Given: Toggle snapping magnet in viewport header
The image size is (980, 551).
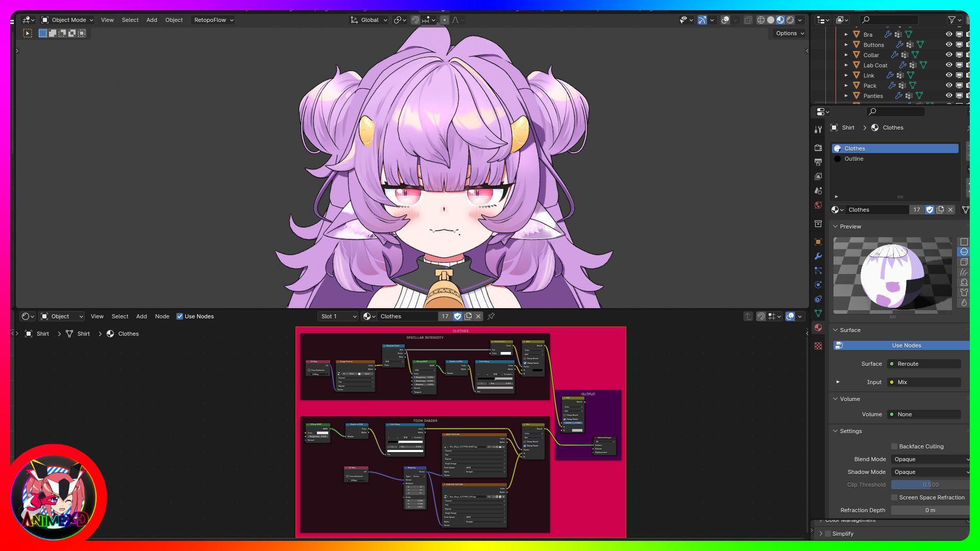Looking at the screenshot, I should coord(415,20).
